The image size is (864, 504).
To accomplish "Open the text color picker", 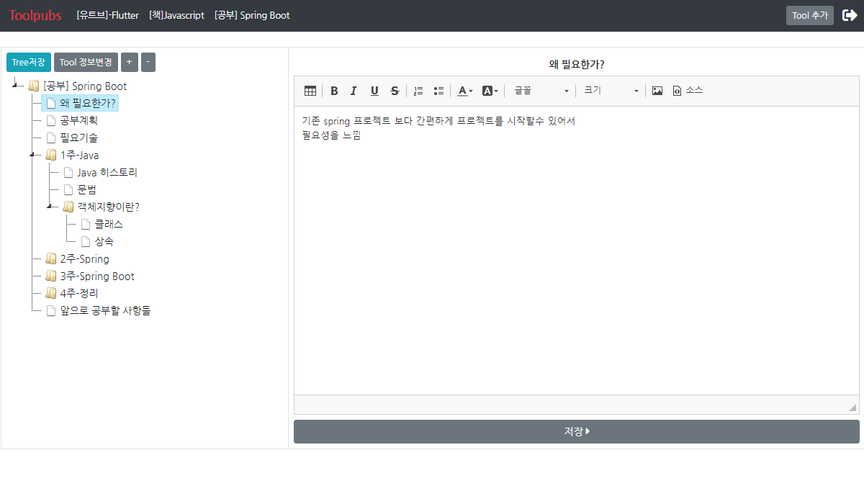I will [465, 91].
